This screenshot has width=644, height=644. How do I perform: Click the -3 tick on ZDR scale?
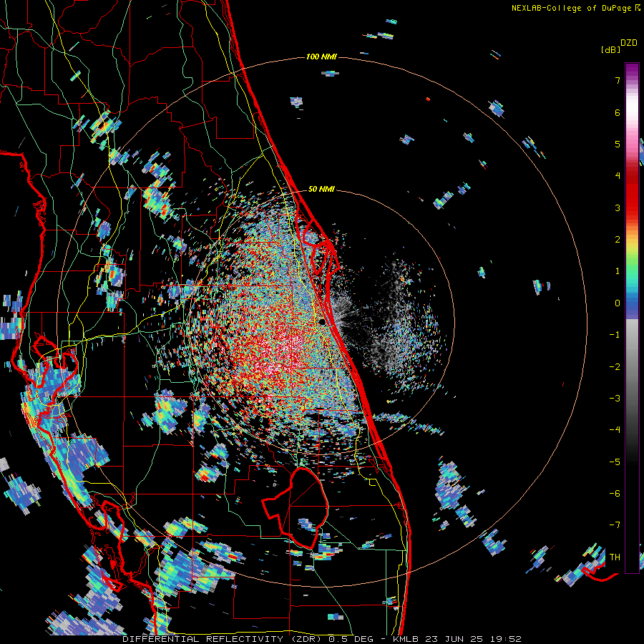click(x=615, y=399)
